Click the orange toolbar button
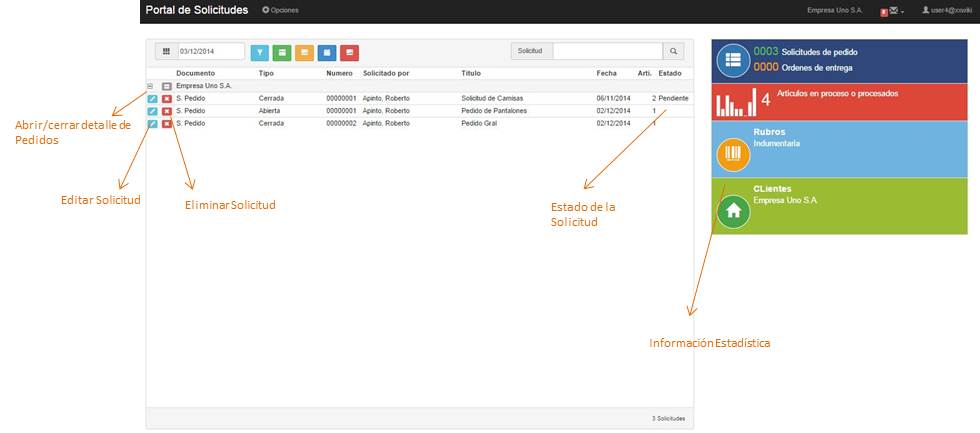This screenshot has width=980, height=433. (x=304, y=52)
